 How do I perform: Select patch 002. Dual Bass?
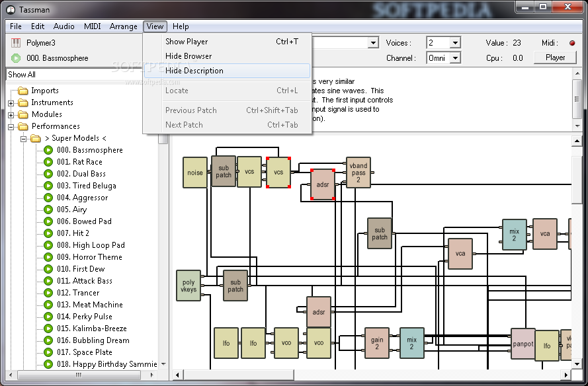(81, 174)
